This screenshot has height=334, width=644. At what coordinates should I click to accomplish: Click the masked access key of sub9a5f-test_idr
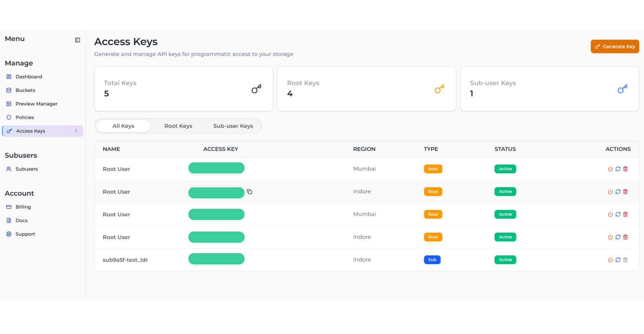pos(216,259)
